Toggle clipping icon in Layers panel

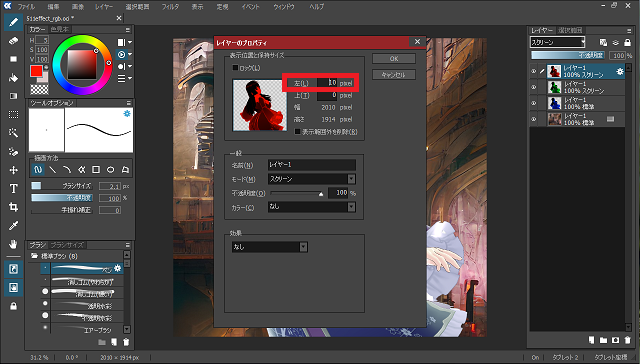coord(616,42)
